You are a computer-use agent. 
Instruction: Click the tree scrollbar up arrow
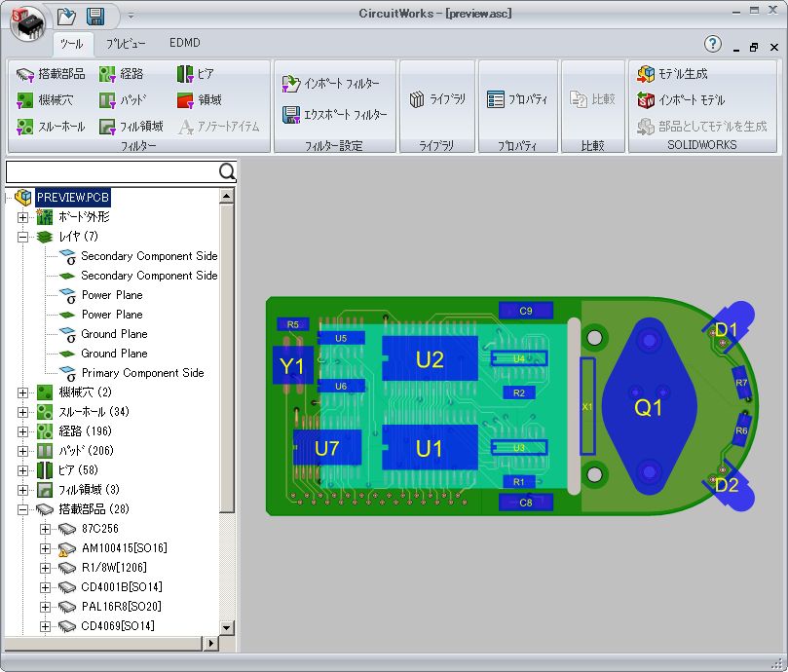[x=227, y=196]
